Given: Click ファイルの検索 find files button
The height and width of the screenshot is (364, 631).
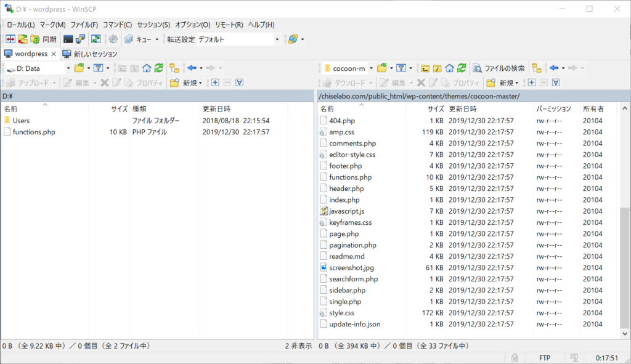Looking at the screenshot, I should coord(499,68).
